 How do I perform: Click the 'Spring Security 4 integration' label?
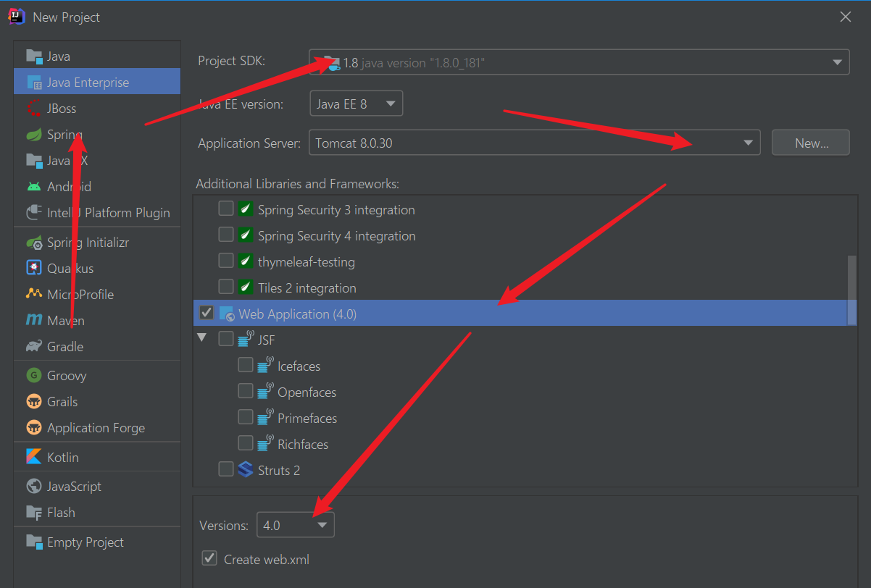[x=337, y=235]
